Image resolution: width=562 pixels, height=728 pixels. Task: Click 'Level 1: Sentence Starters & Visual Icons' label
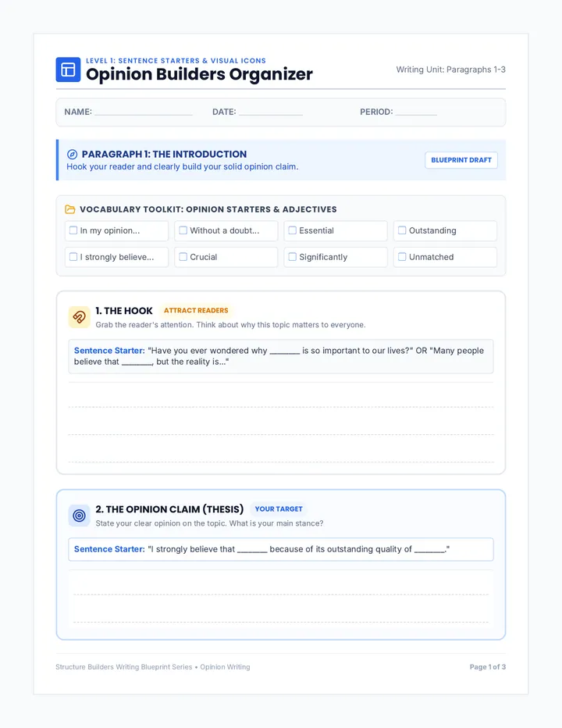[x=176, y=61]
